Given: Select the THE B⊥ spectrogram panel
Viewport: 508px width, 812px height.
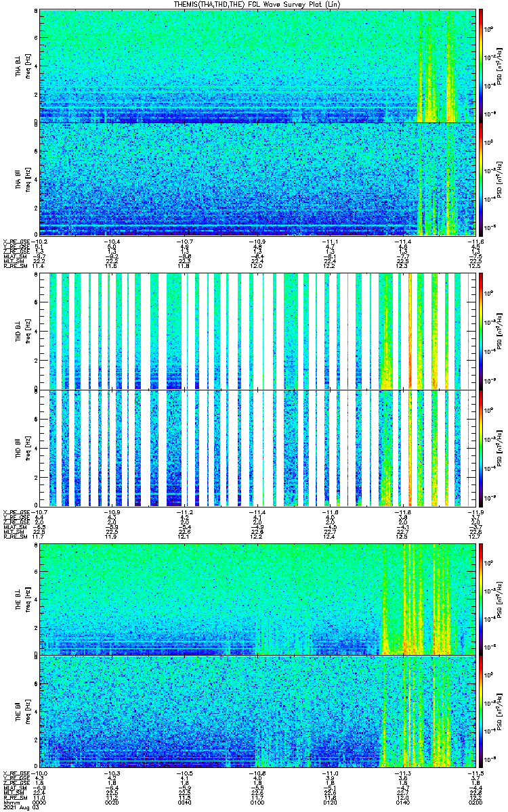Looking at the screenshot, I should click(x=257, y=599).
